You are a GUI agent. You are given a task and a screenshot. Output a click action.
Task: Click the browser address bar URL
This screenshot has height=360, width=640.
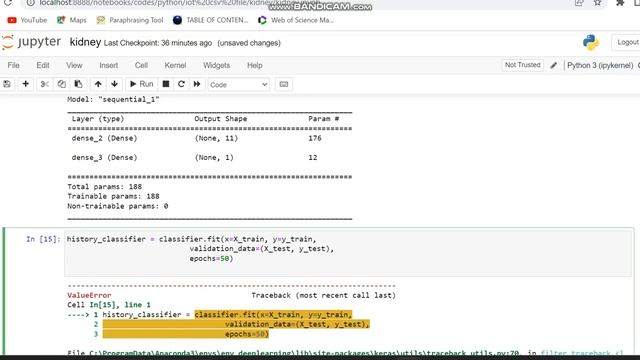pos(180,3)
